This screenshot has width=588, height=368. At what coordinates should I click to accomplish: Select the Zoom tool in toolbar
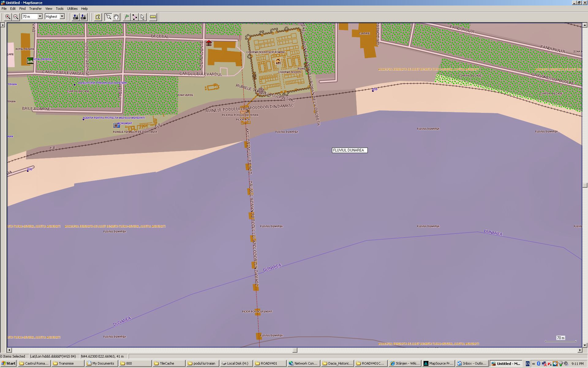(x=108, y=17)
